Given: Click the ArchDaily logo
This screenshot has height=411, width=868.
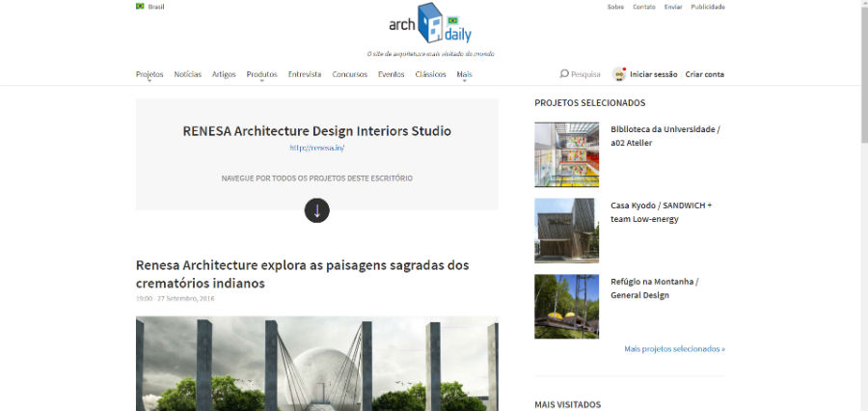Looking at the screenshot, I should click(x=430, y=23).
